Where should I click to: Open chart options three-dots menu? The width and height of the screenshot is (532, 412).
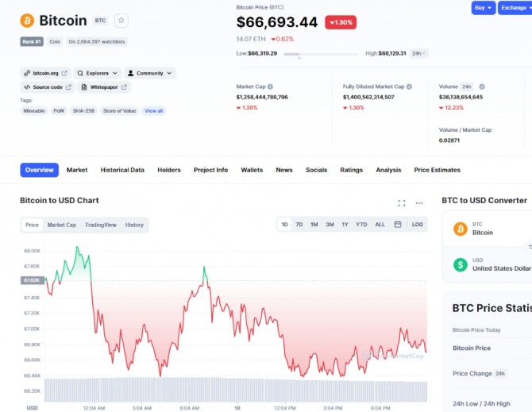(419, 203)
